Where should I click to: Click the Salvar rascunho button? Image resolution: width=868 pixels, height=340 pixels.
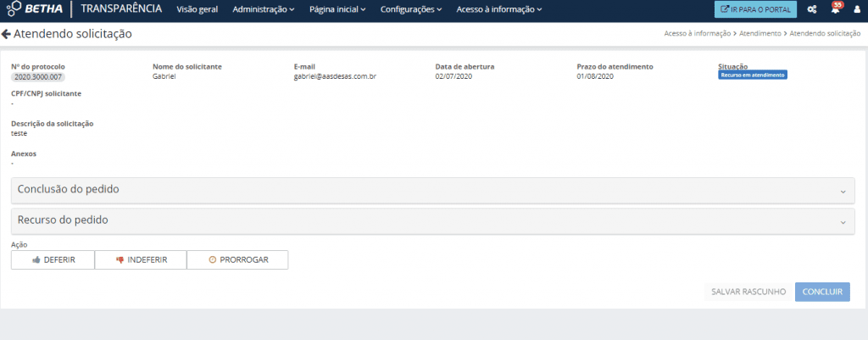coord(747,292)
